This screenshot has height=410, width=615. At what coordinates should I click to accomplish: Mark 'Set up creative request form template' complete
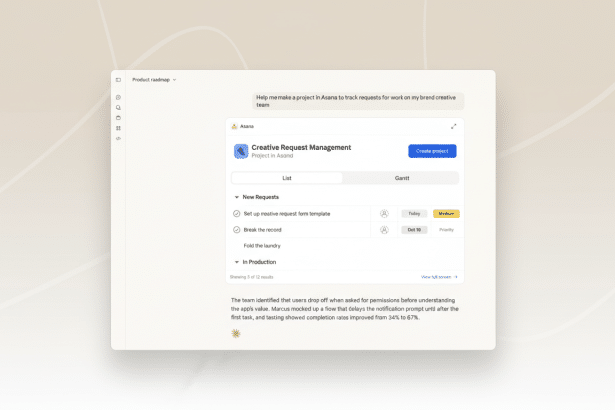point(237,213)
